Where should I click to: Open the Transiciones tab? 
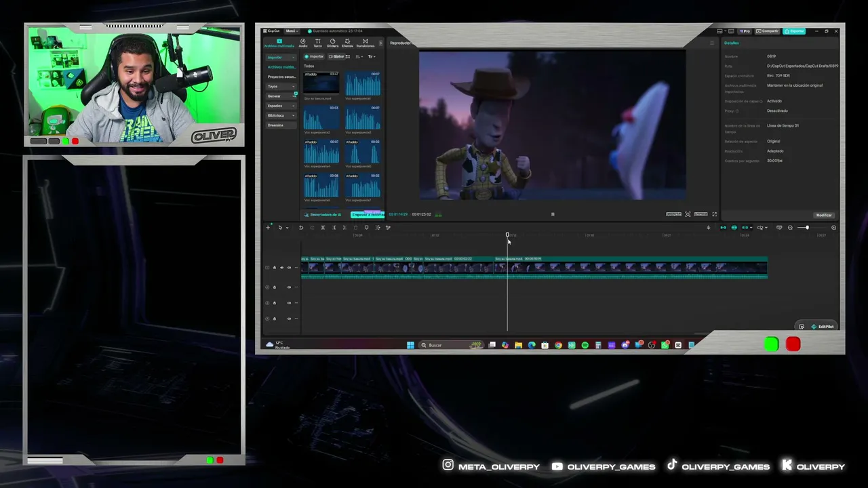pyautogui.click(x=365, y=43)
